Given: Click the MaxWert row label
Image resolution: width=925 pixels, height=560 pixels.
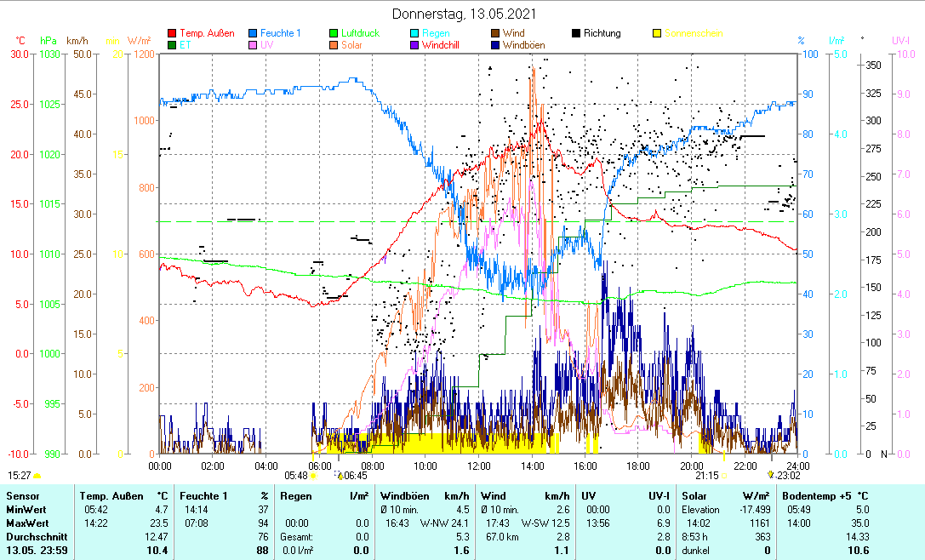Looking at the screenshot, I should [x=26, y=523].
